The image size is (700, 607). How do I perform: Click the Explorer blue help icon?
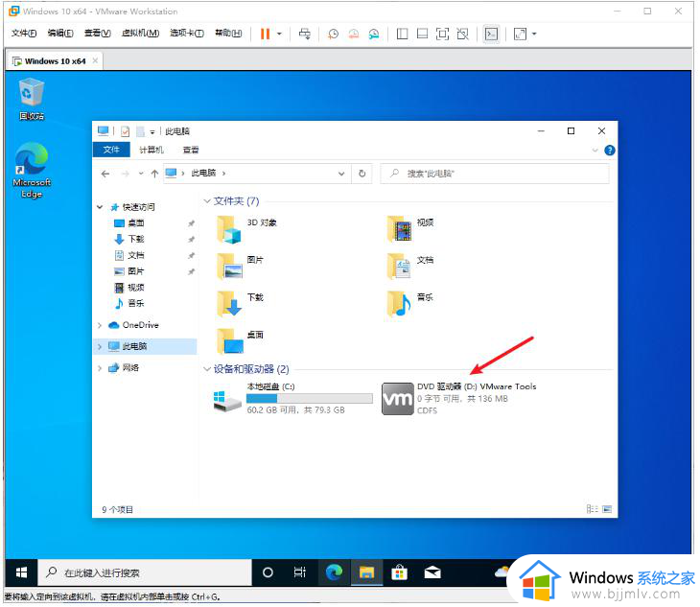click(x=609, y=151)
